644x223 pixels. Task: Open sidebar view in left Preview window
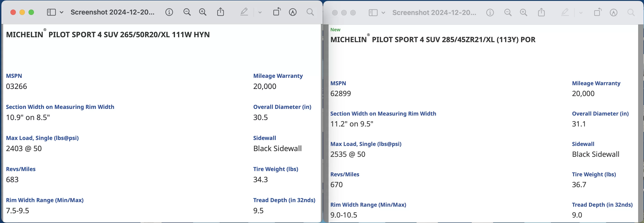click(x=51, y=12)
